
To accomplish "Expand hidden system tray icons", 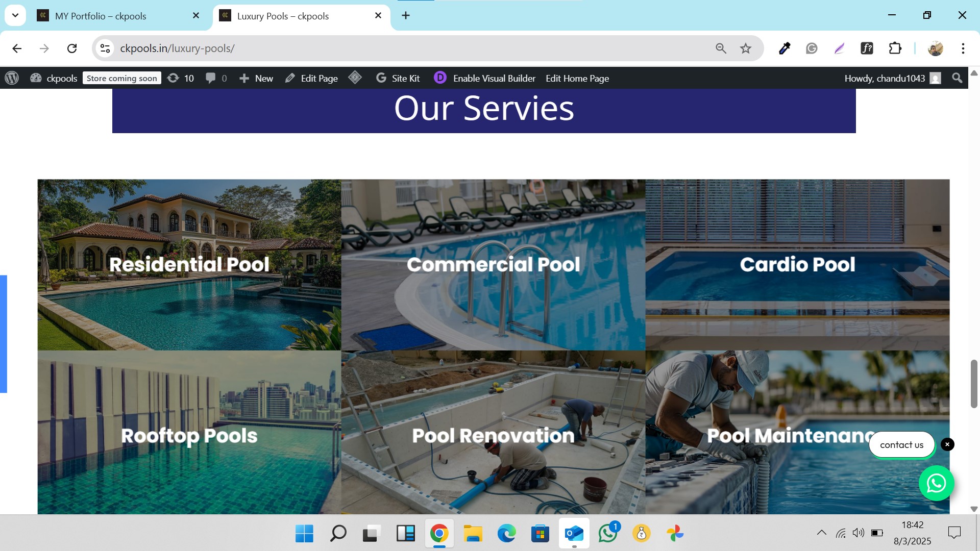I will [x=821, y=533].
